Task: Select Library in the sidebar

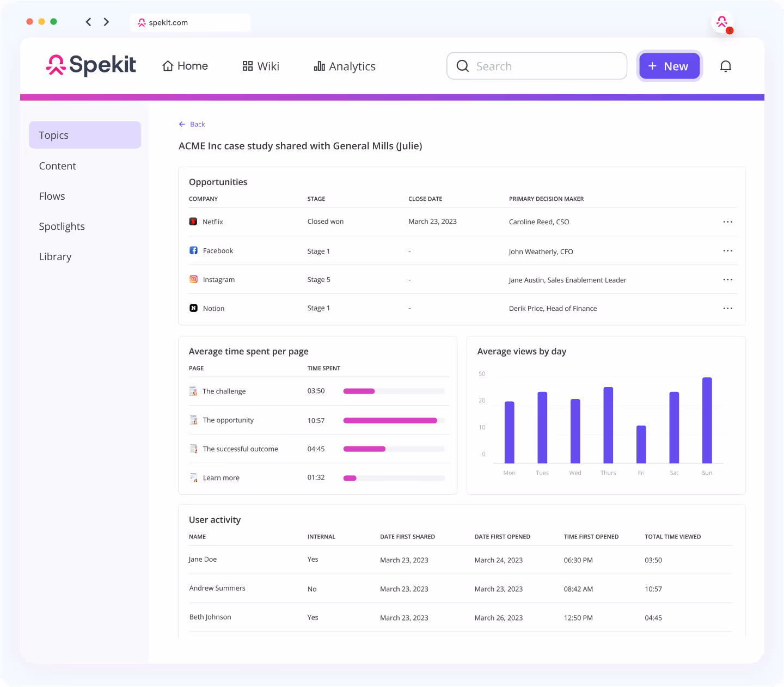Action: point(55,256)
